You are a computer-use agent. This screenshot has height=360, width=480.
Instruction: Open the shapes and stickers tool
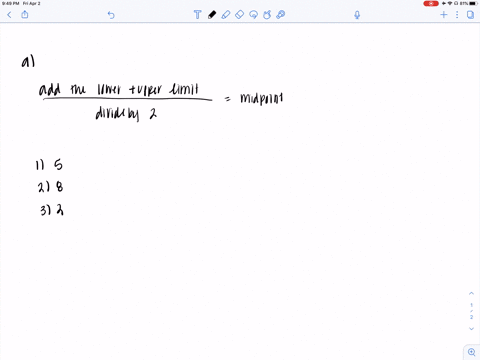click(267, 15)
